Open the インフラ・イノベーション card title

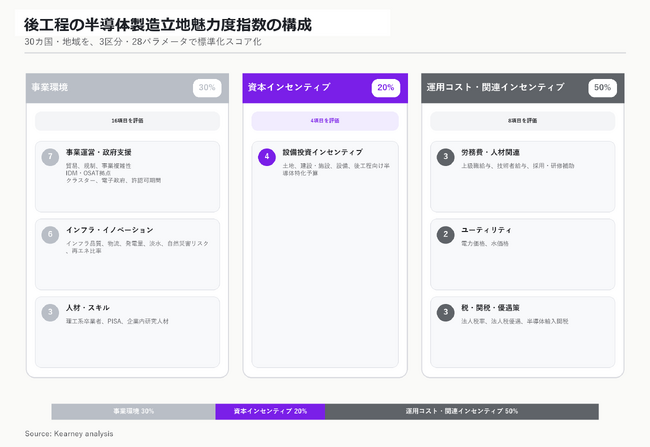(110, 230)
